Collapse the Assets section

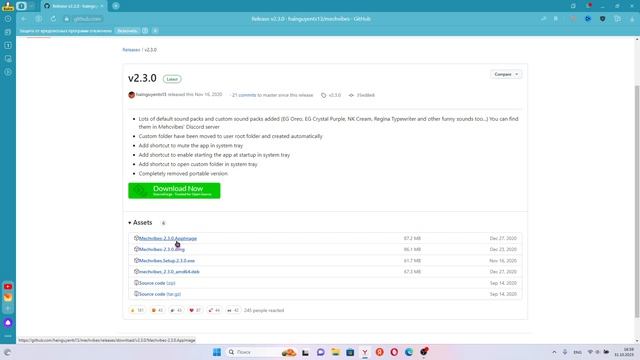(140, 222)
